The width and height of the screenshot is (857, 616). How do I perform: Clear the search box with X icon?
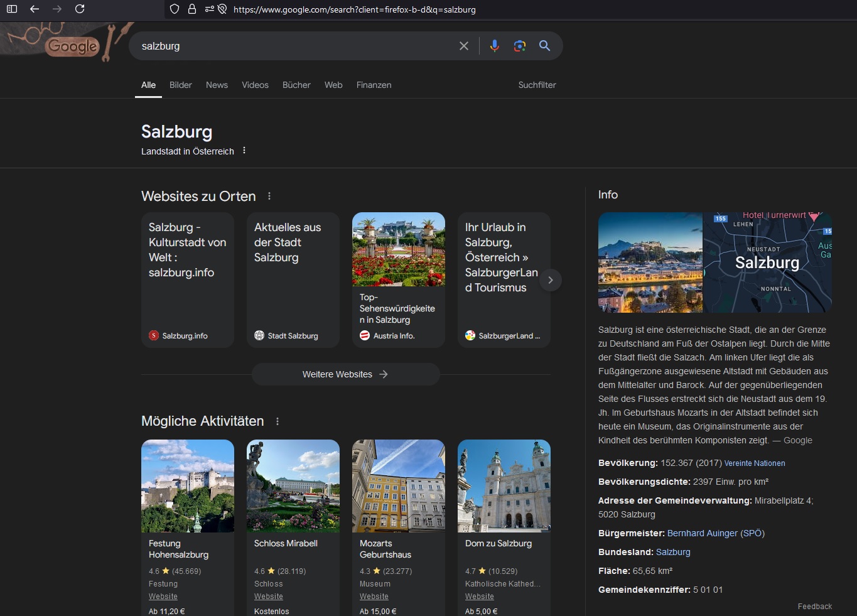click(464, 46)
